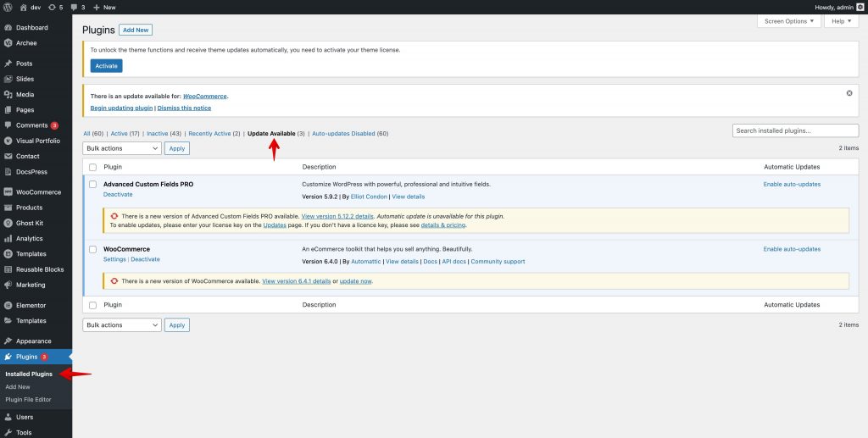Open Installed Plugins submenu item
The width and height of the screenshot is (868, 438).
[x=29, y=374]
